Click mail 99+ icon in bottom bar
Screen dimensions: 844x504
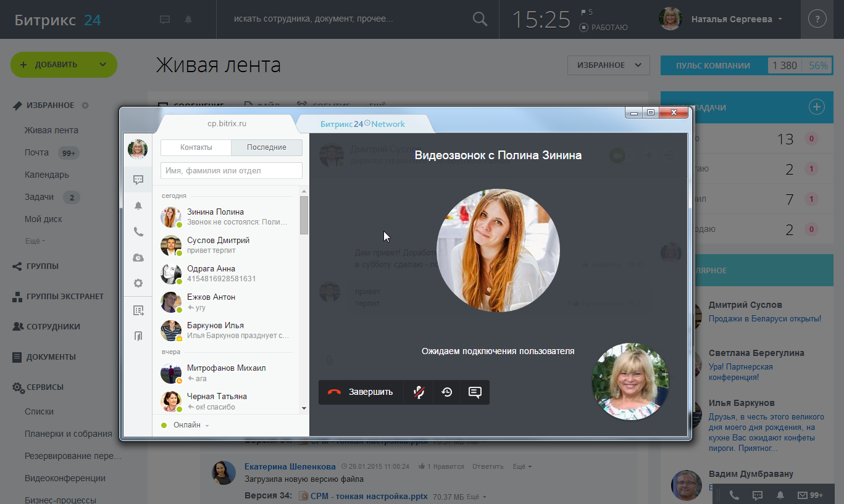(x=810, y=495)
